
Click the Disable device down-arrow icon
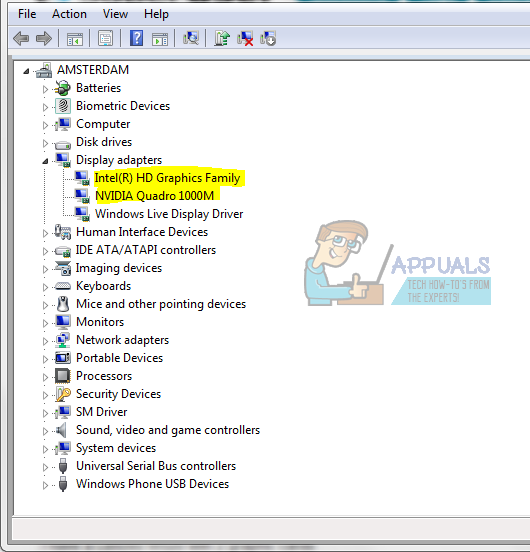coord(268,38)
